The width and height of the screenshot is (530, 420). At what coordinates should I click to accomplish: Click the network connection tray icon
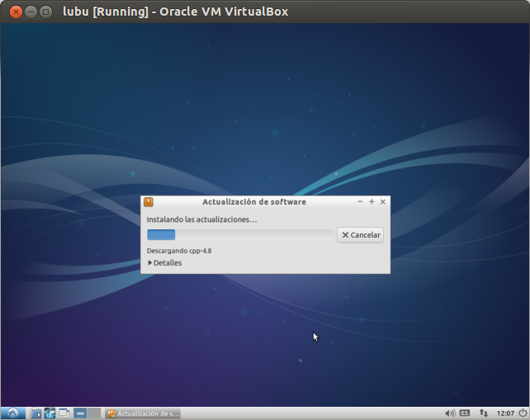pyautogui.click(x=483, y=413)
